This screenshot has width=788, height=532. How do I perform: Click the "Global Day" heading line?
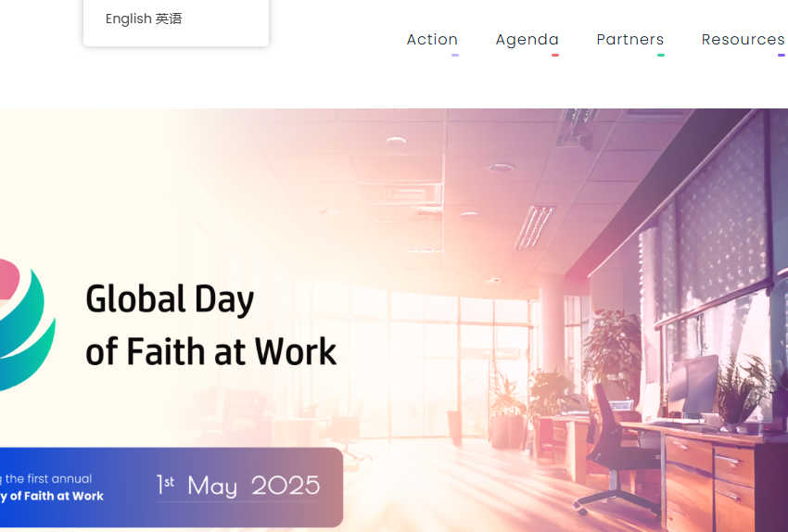(x=170, y=299)
